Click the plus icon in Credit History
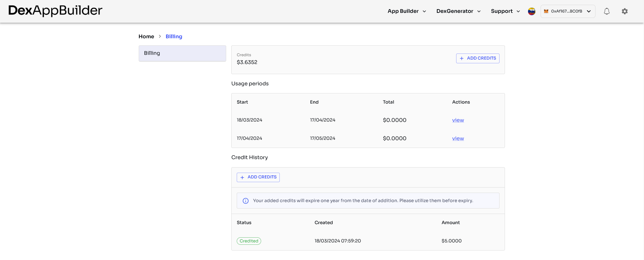The width and height of the screenshot is (644, 260). pos(242,177)
